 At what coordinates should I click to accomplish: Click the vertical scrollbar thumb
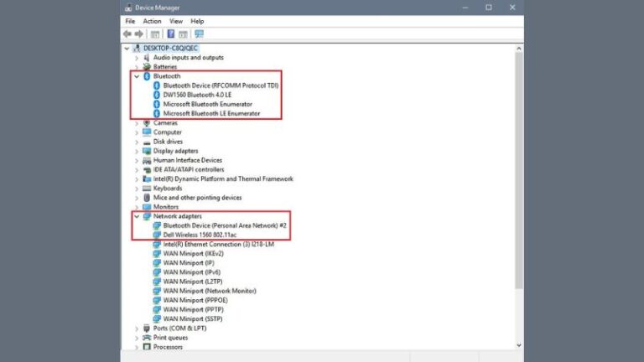pyautogui.click(x=519, y=170)
